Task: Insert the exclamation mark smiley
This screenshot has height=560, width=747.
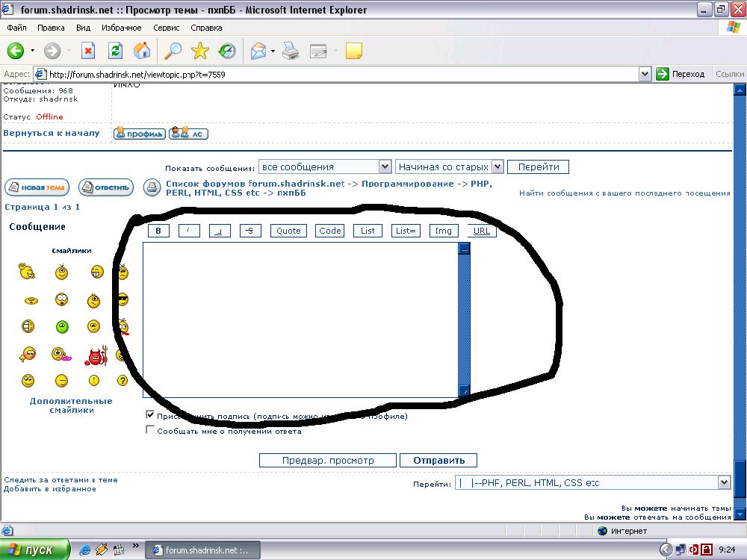Action: click(94, 381)
